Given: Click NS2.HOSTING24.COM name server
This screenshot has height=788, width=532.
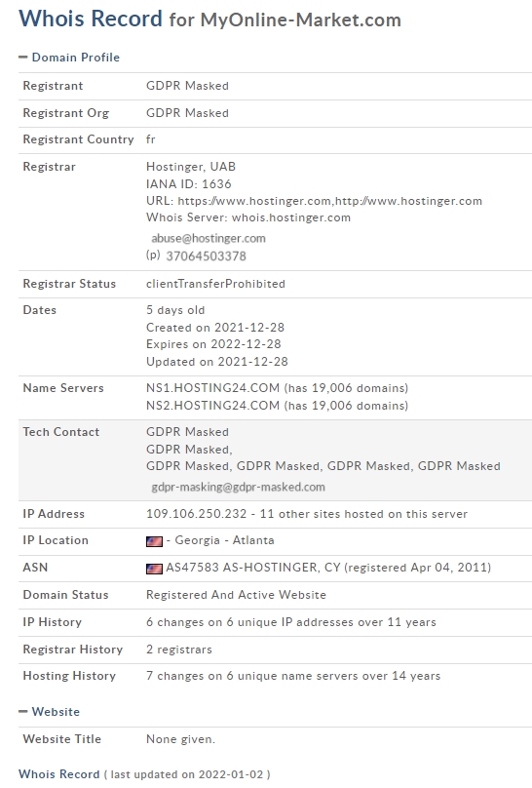Looking at the screenshot, I should 212,406.
